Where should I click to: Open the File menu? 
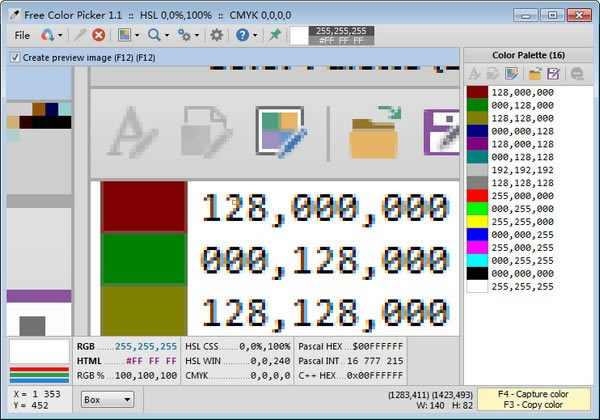tap(22, 35)
